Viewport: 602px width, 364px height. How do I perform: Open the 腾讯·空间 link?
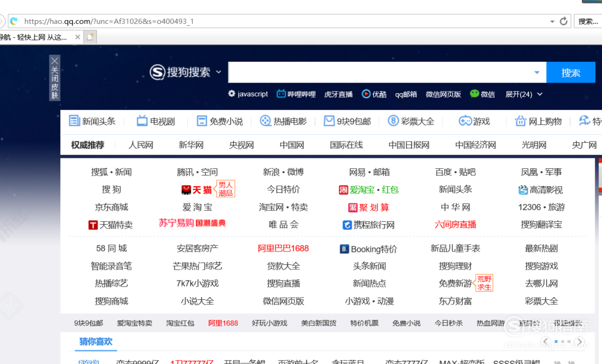[197, 172]
